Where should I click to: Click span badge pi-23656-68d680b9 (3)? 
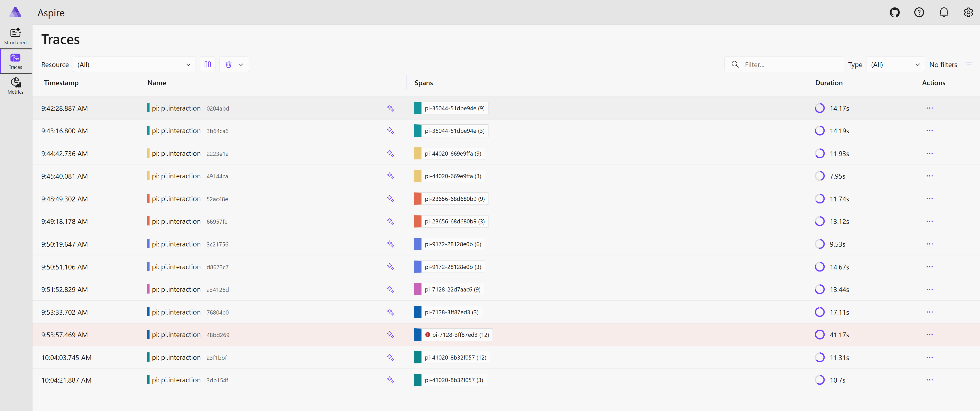point(451,221)
